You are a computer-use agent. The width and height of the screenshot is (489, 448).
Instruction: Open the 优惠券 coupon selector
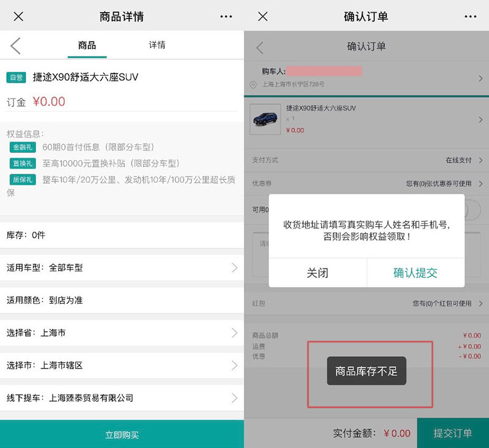(366, 183)
